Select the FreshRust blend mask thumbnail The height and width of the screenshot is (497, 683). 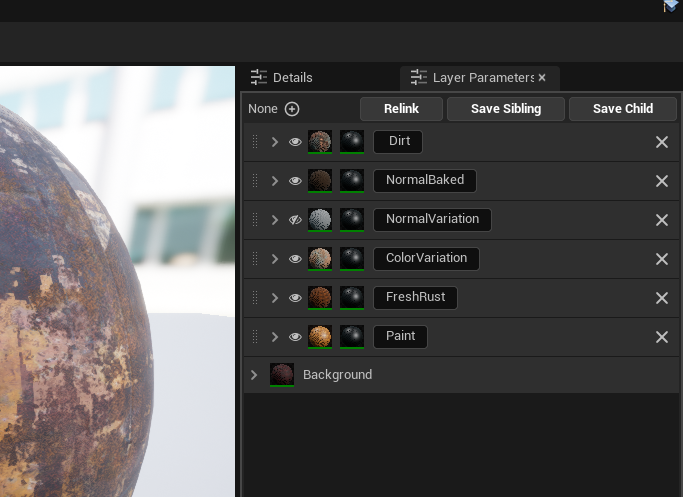click(x=352, y=298)
